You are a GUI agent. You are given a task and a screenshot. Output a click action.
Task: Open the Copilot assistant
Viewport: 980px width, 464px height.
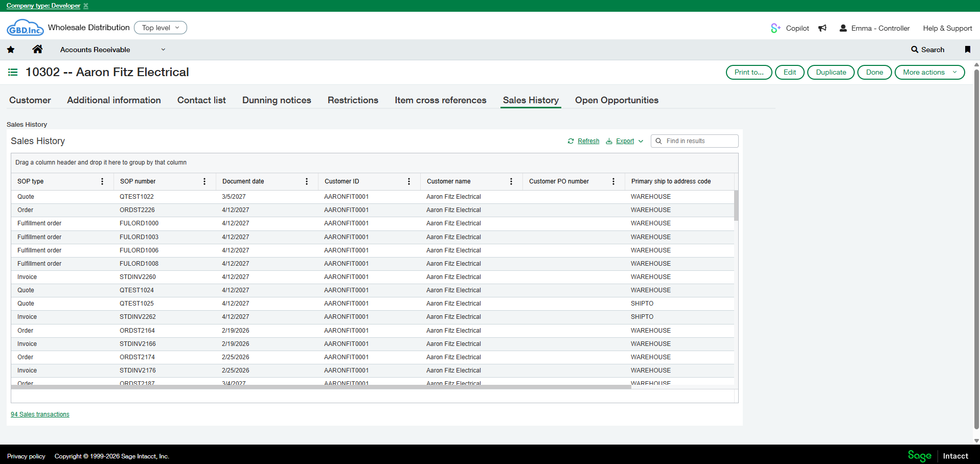pyautogui.click(x=790, y=28)
